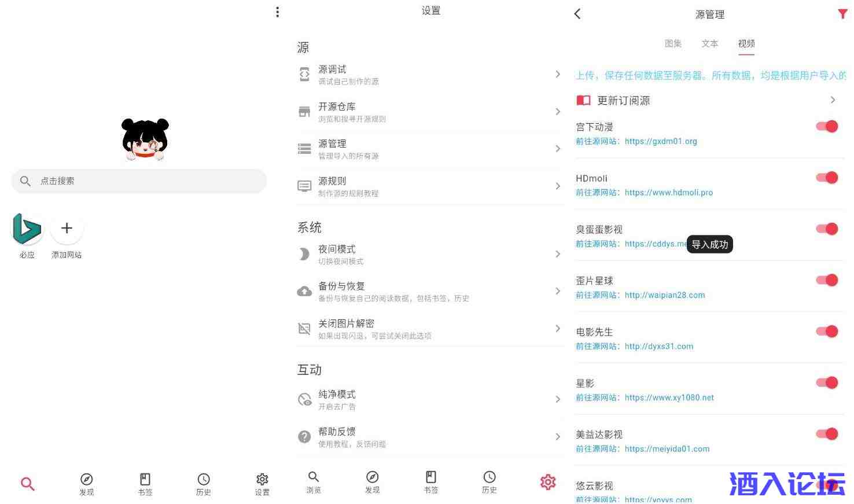Go back from 源管理 screen
This screenshot has width=854, height=504.
point(577,14)
